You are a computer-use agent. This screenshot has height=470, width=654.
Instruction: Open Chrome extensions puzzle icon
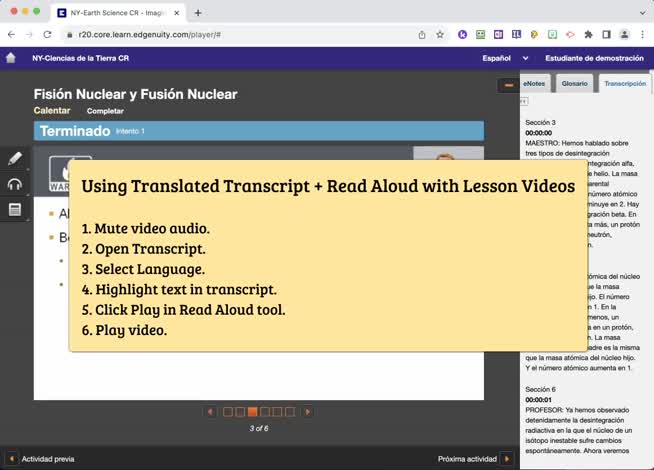[588, 34]
